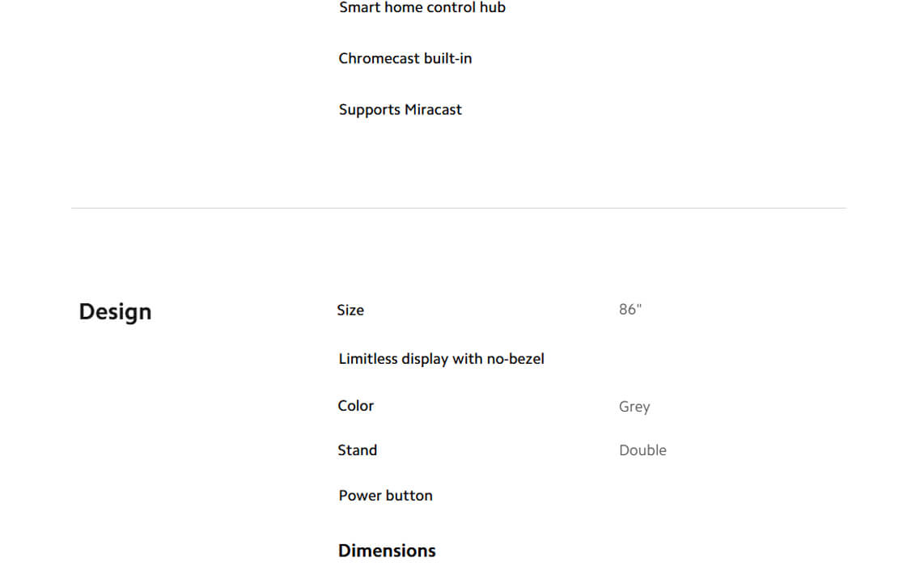Click the Power button spec text

coord(385,496)
